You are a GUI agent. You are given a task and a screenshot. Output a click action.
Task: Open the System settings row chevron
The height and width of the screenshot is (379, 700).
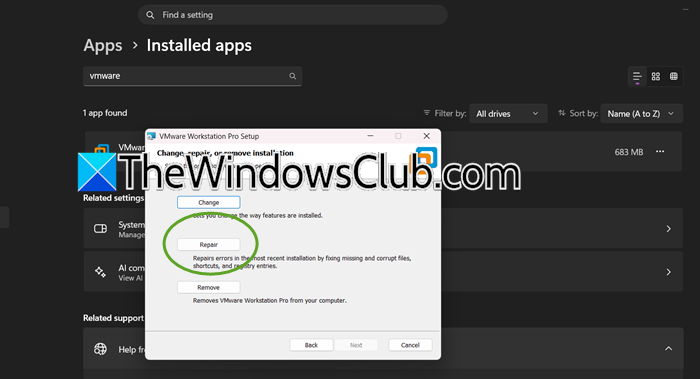[668, 229]
